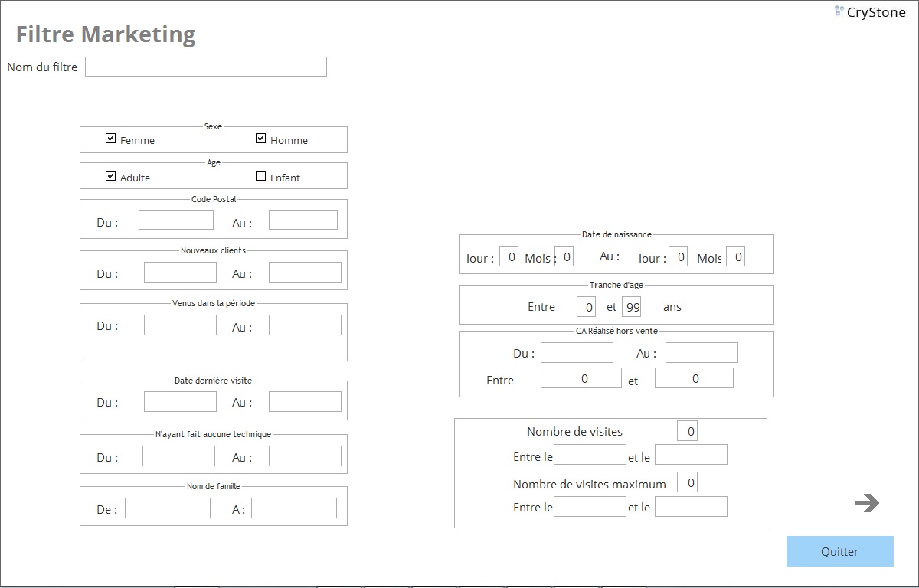Click Venus dans la période Au field
Image resolution: width=919 pixels, height=588 pixels.
coord(304,325)
